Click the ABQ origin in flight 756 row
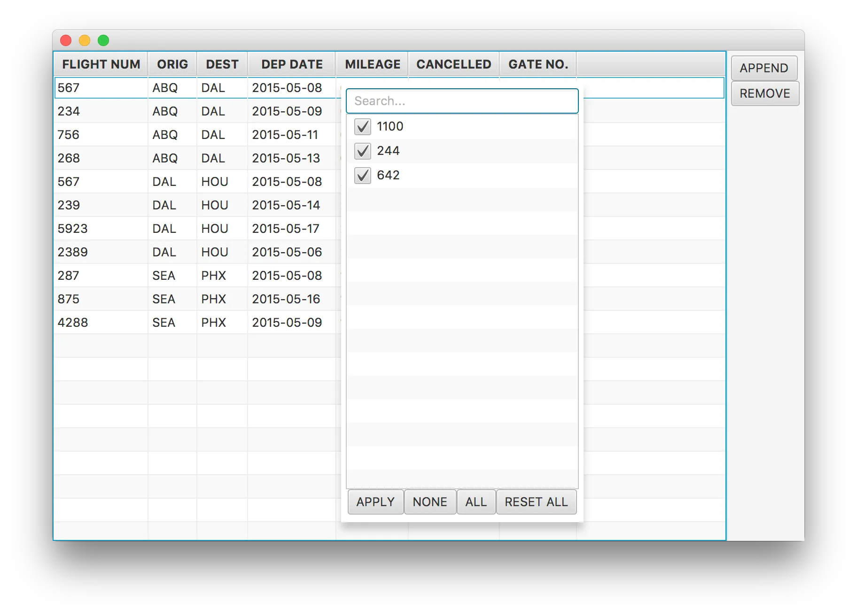The width and height of the screenshot is (857, 616). (x=172, y=135)
